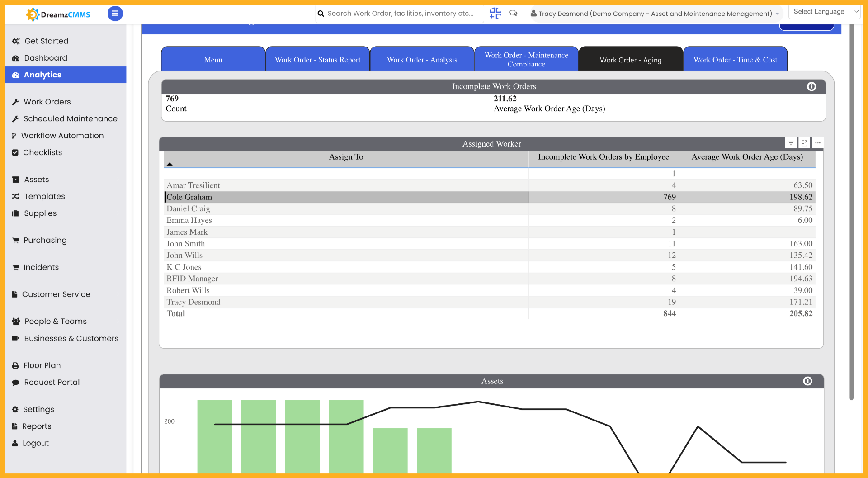
Task: Select the K C Jones row
Action: (490, 267)
